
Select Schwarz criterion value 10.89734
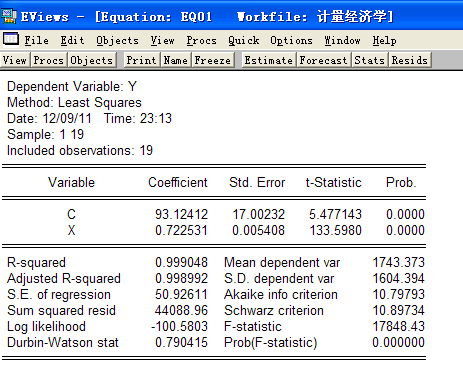tap(399, 310)
